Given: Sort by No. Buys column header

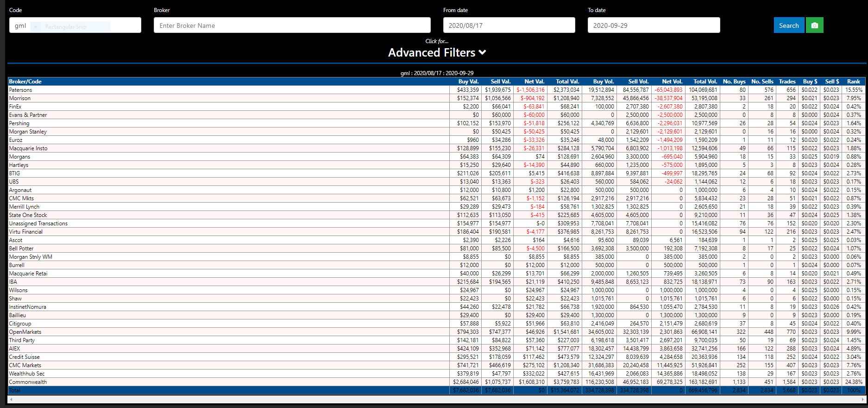Looking at the screenshot, I should pyautogui.click(x=734, y=82).
